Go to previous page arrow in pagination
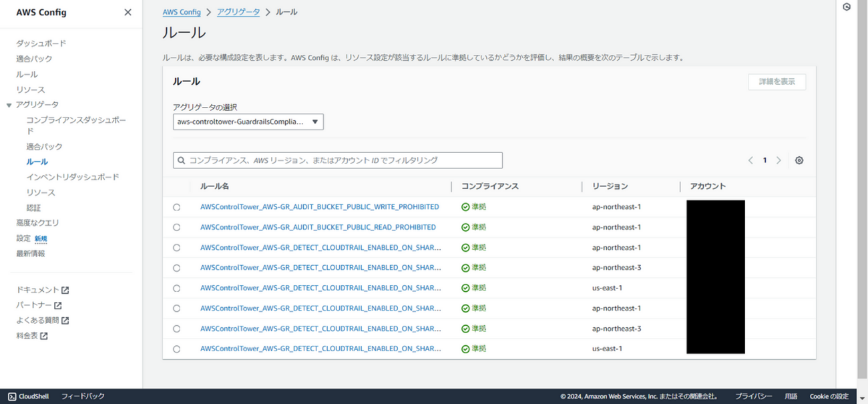 (750, 160)
